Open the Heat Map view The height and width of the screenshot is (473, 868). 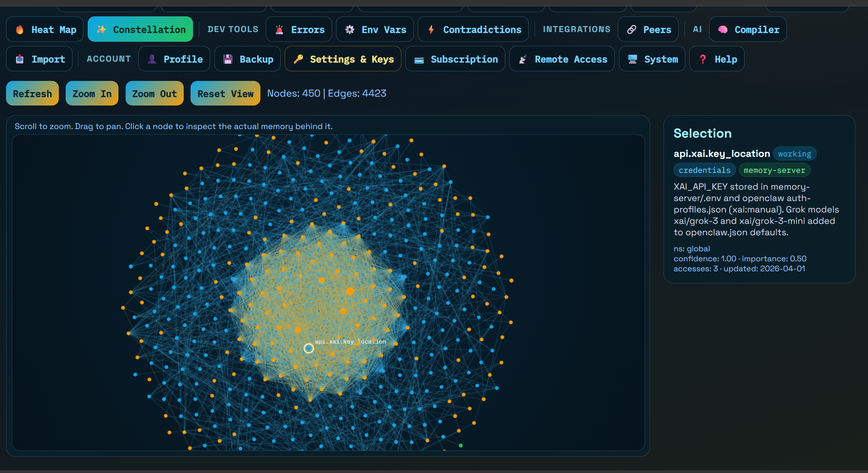point(45,29)
